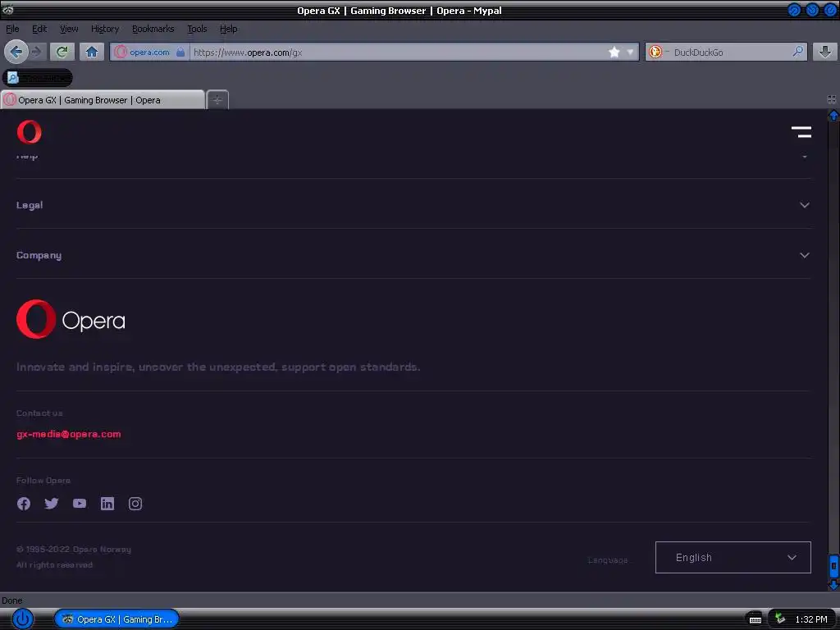Viewport: 840px width, 630px height.
Task: Open the downloads arrow button
Action: (x=825, y=52)
